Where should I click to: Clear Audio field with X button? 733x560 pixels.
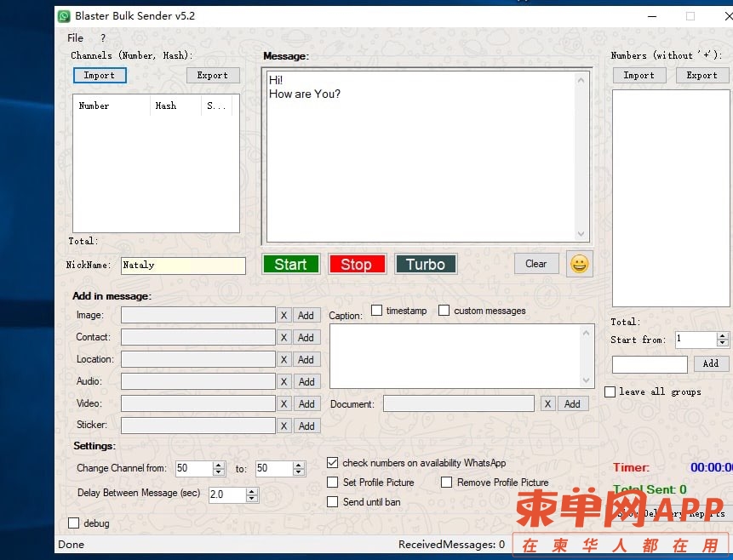[283, 382]
